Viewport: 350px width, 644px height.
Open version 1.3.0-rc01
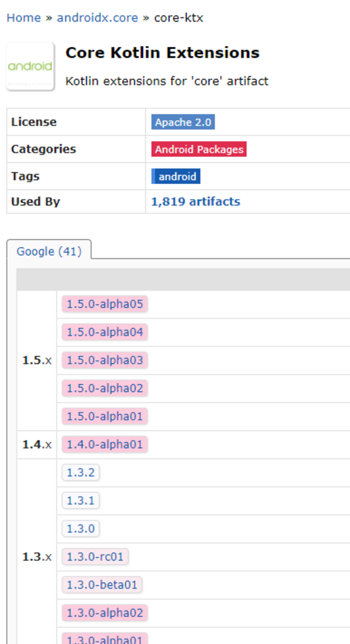point(95,557)
